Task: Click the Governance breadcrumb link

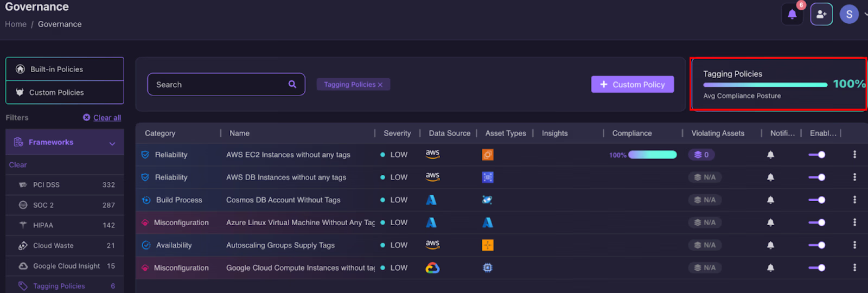Action: tap(60, 24)
